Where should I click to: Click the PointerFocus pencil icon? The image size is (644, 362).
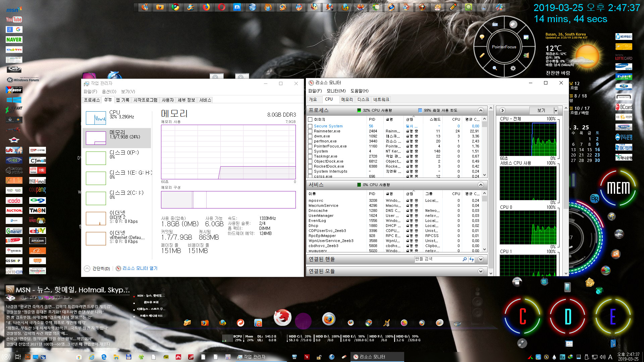[482, 55]
